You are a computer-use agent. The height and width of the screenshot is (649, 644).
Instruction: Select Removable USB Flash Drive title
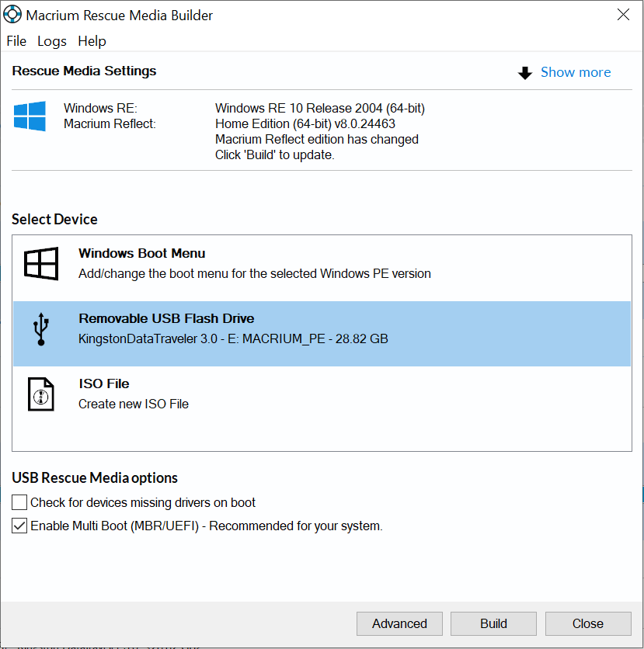(x=166, y=318)
